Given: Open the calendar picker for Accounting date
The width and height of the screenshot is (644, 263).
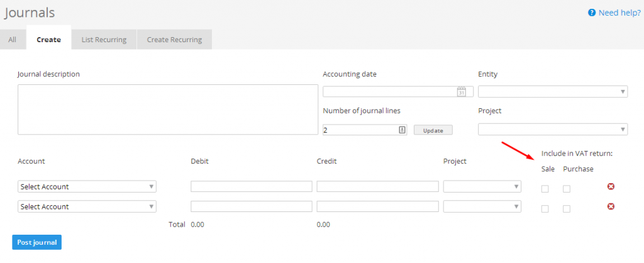Looking at the screenshot, I should tap(461, 92).
